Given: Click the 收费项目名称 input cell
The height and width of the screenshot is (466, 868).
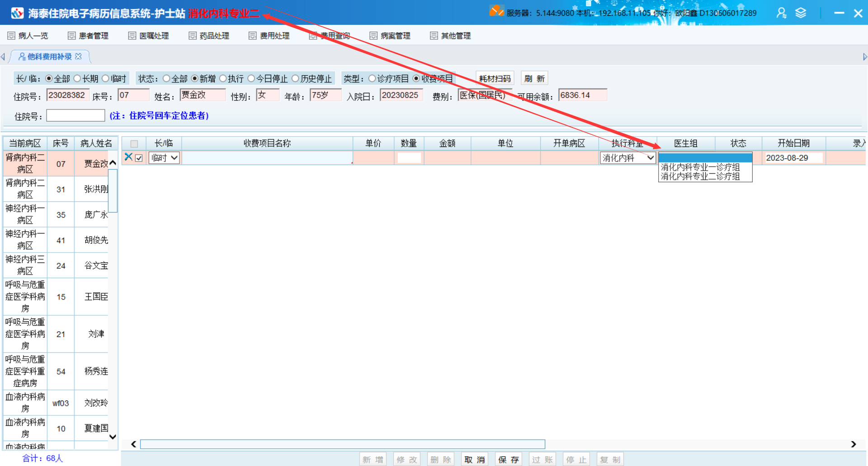Looking at the screenshot, I should pos(267,158).
